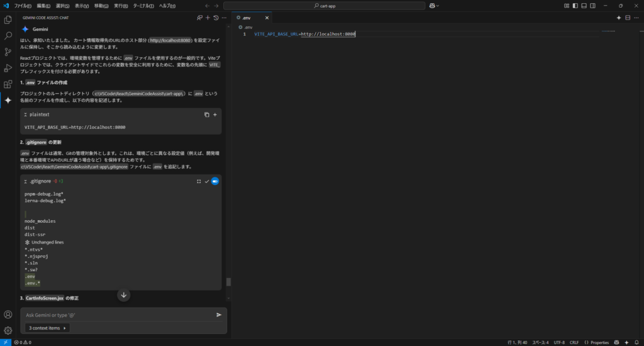Screen dimensions: 644x346
Task: Open the Explorer view in activity bar
Action: click(x=8, y=20)
